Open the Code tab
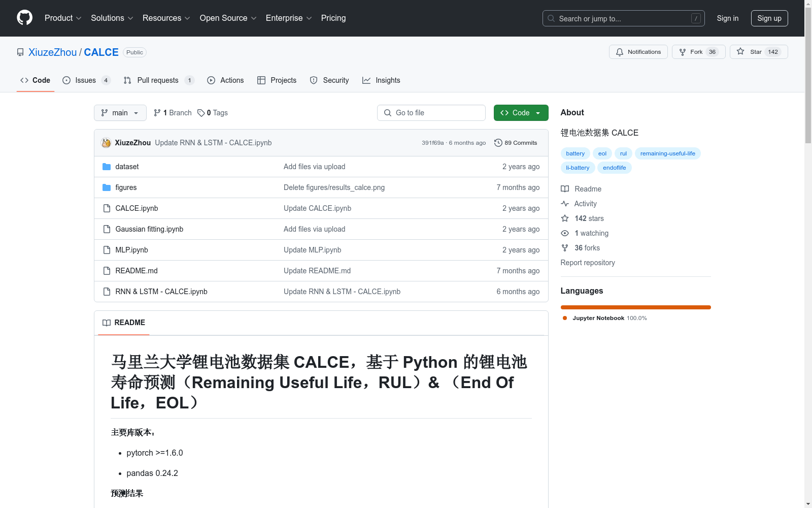 (36, 80)
